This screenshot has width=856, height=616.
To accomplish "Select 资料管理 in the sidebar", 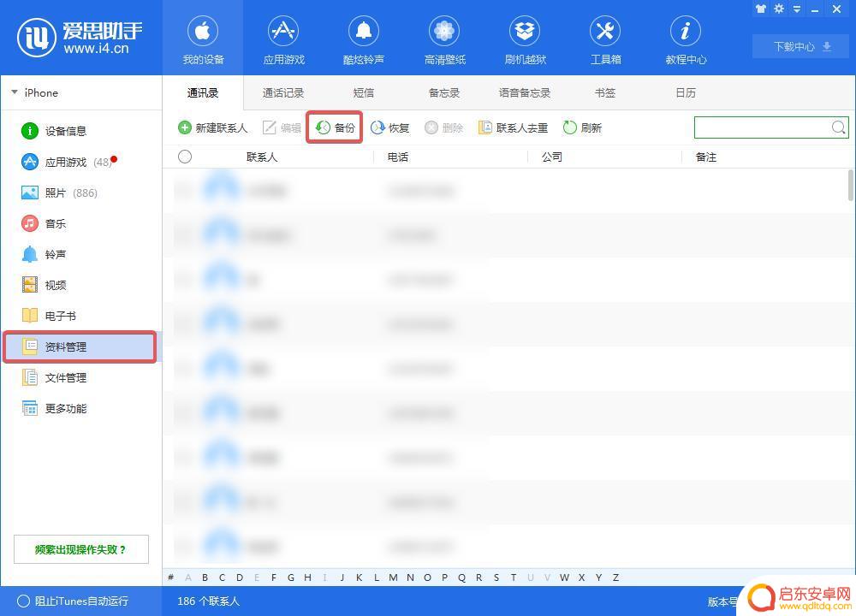I will coord(80,346).
